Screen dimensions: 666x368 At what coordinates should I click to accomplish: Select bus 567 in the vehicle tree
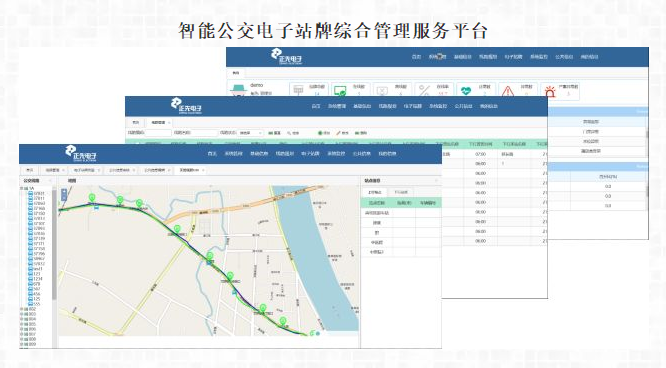click(34, 289)
